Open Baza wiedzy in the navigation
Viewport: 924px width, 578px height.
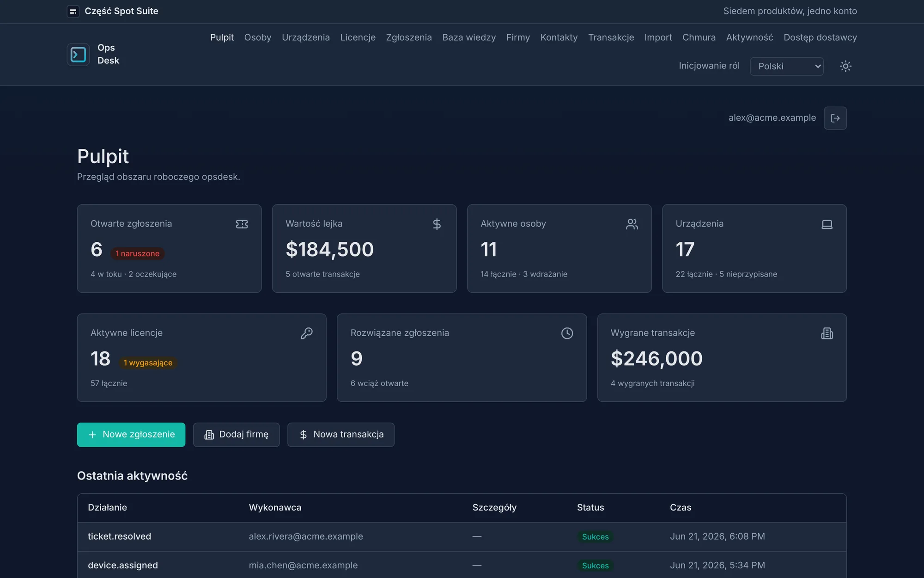coord(469,37)
